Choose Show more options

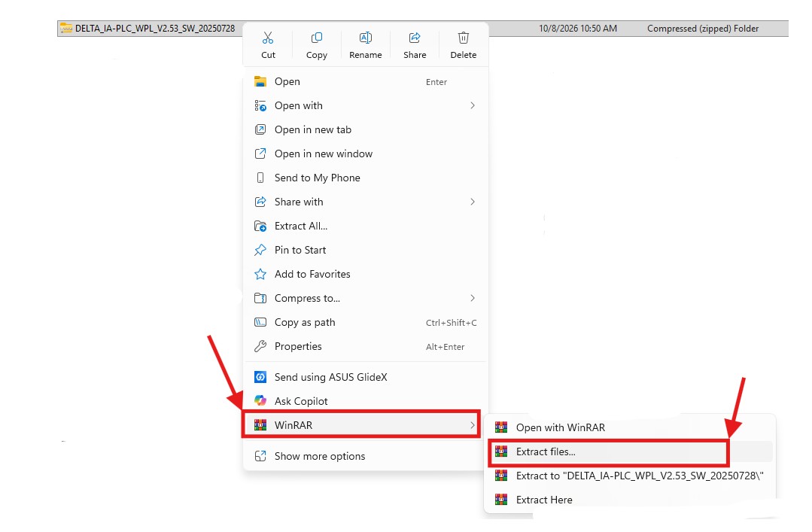click(364, 456)
